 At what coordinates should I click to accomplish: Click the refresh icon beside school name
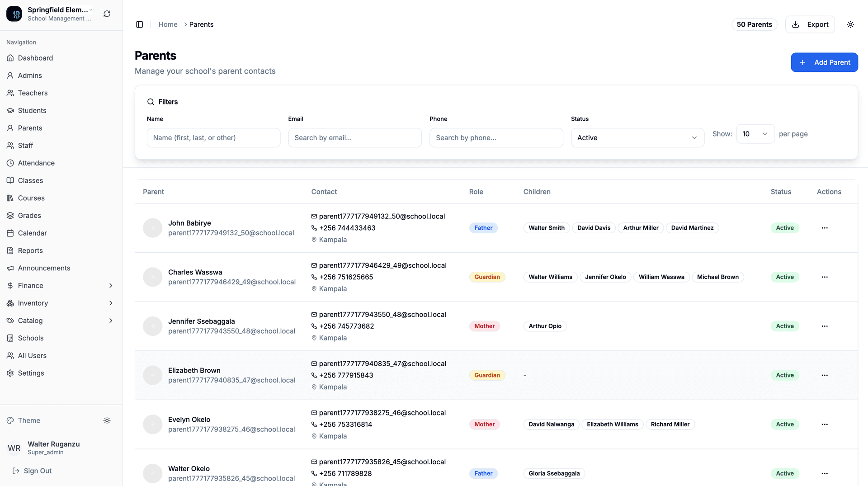(107, 14)
